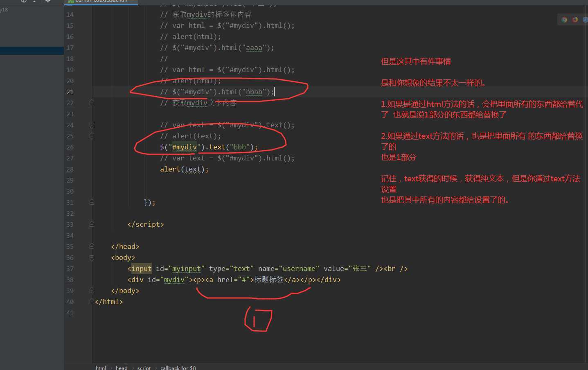Click the </body> closing tag
588x370 pixels.
tap(125, 291)
